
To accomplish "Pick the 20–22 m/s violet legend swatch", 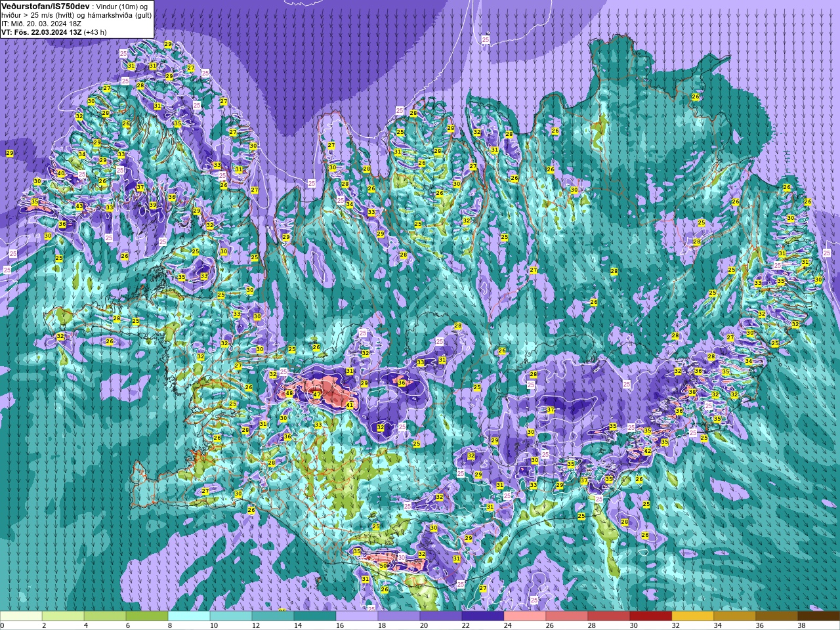I will [441, 616].
